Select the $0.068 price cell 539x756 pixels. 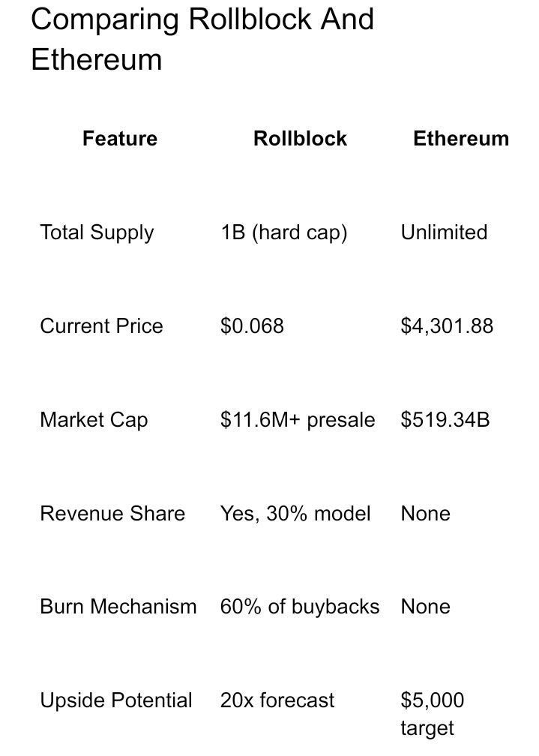pyautogui.click(x=252, y=326)
